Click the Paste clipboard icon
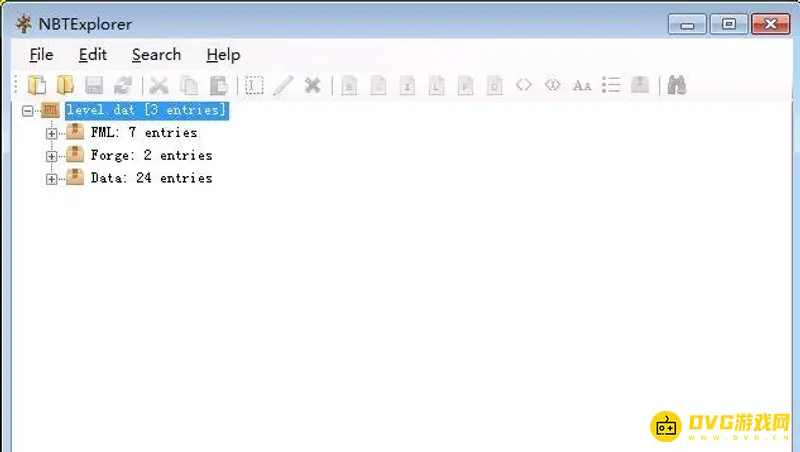 (x=217, y=85)
